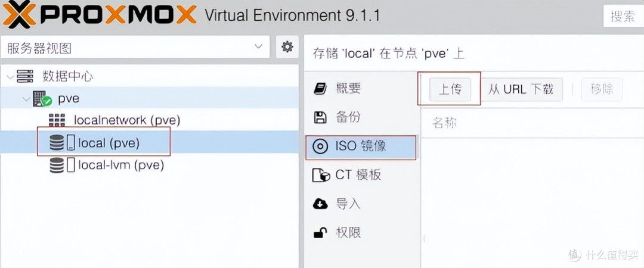Click the cloud download icon for 导入
The width and height of the screenshot is (644, 268).
click(x=320, y=204)
